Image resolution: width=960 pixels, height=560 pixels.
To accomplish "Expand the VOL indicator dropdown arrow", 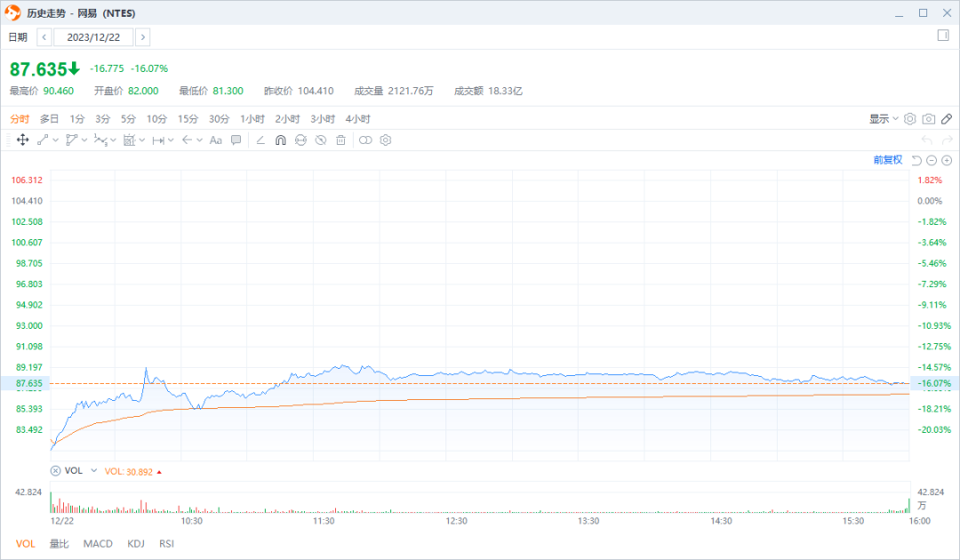I will (x=93, y=470).
